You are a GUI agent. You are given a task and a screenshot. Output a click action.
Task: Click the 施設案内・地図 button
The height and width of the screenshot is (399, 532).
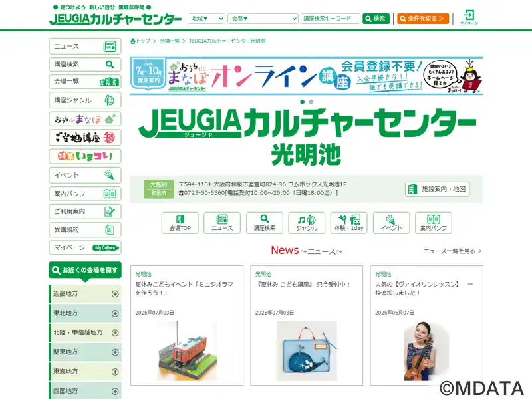tap(437, 189)
